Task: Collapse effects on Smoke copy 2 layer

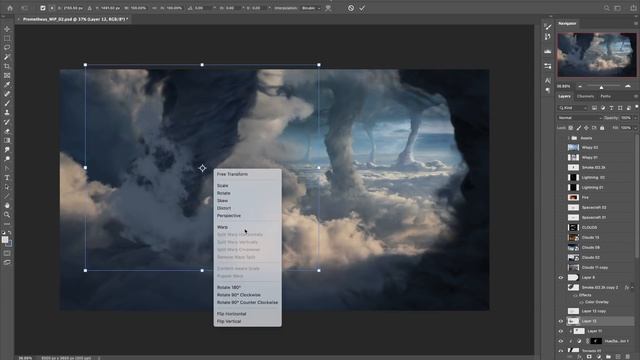Action: [x=632, y=287]
